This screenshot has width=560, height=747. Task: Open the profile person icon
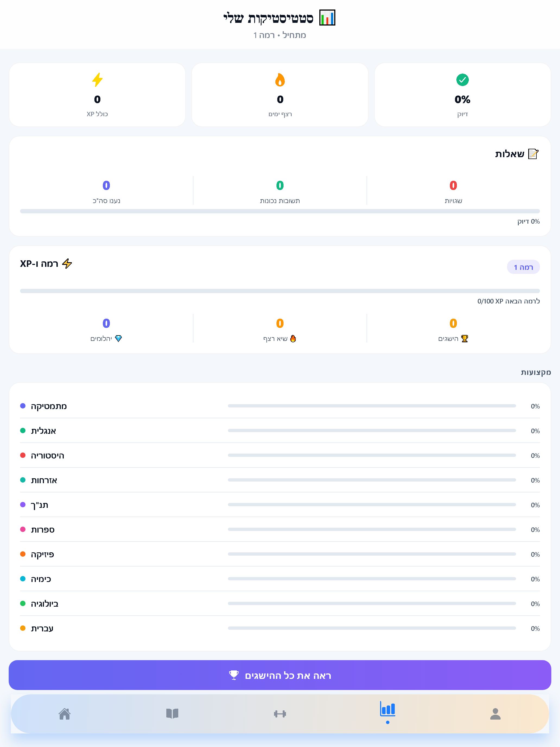coord(495,714)
